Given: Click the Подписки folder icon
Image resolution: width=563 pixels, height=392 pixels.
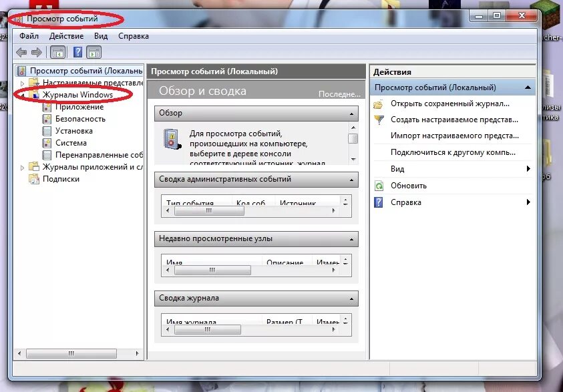Looking at the screenshot, I should 34,179.
